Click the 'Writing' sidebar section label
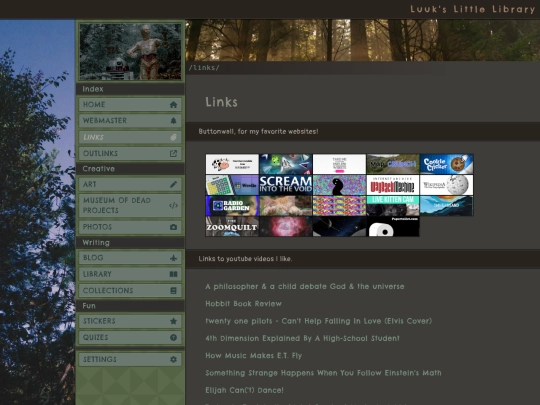This screenshot has width=540, height=405. click(96, 242)
